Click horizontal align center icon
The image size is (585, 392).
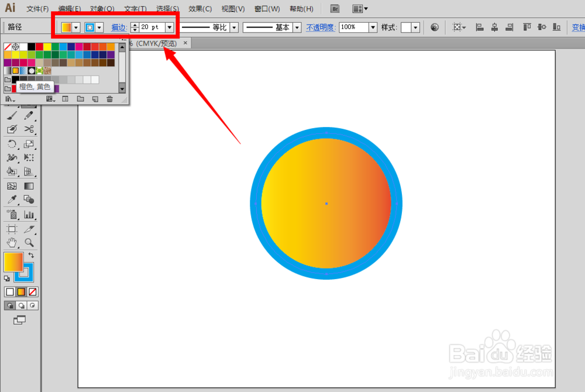(494, 27)
